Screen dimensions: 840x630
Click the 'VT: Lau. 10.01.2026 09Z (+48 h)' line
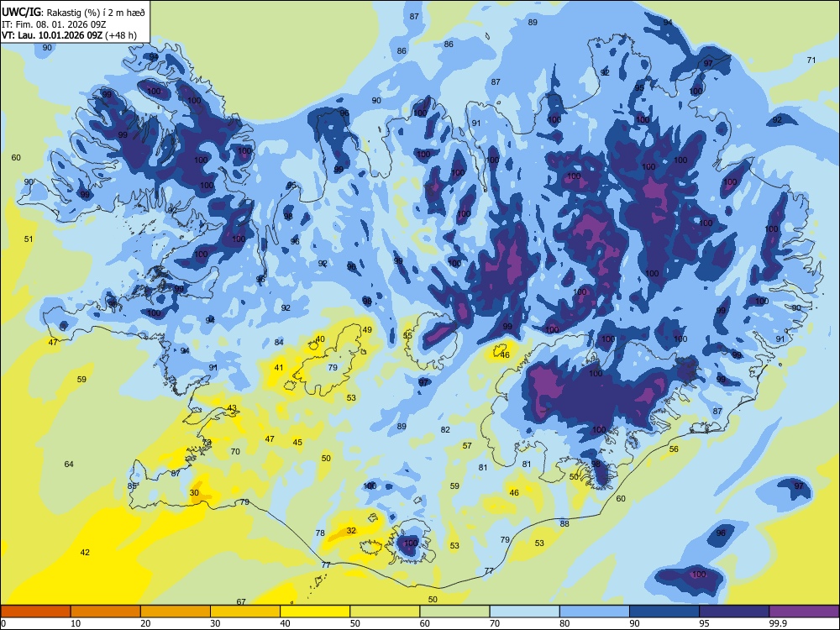point(69,35)
